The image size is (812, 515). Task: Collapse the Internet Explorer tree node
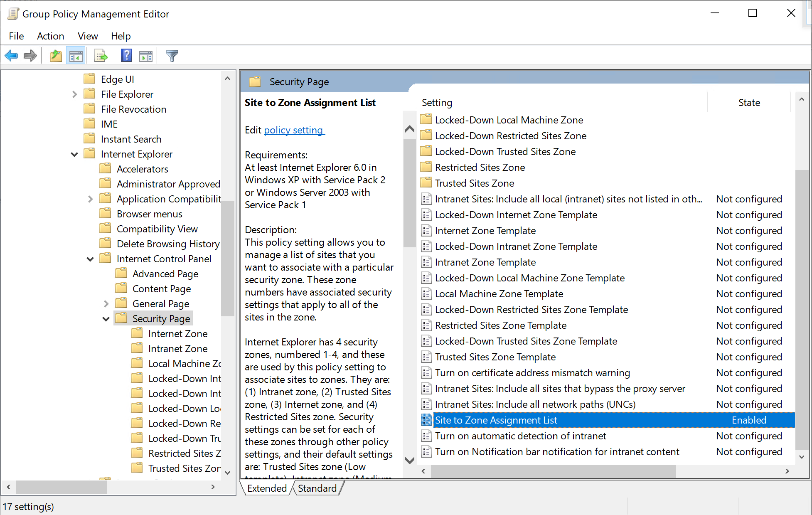74,154
